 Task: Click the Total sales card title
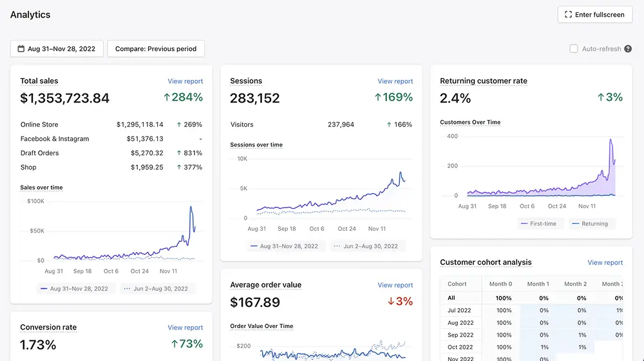(x=39, y=81)
